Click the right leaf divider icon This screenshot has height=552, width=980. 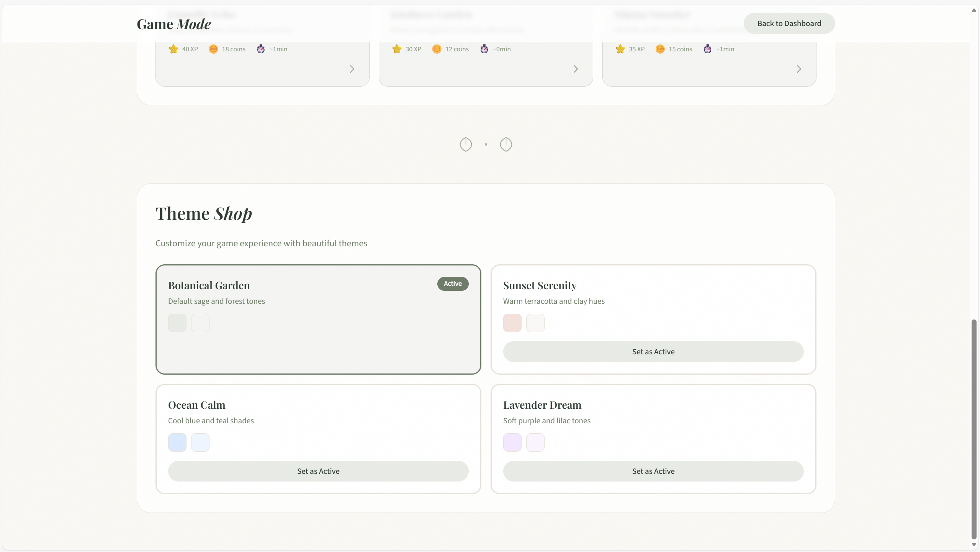tap(506, 144)
